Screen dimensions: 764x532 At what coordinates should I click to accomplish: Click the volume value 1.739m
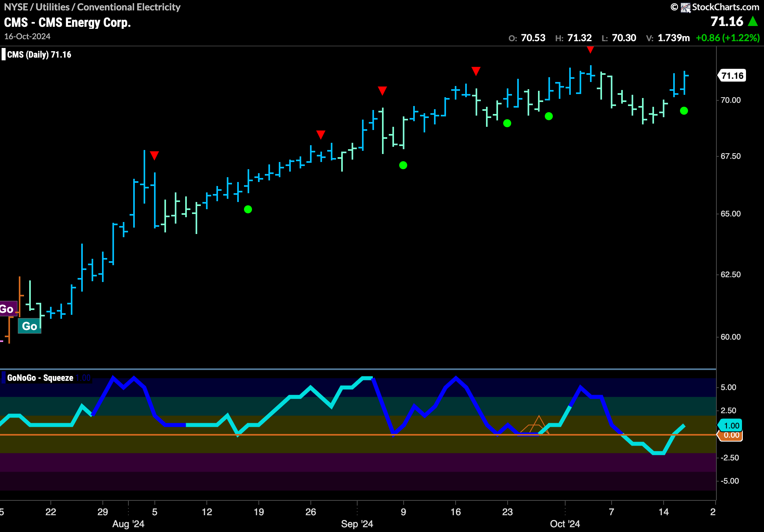pos(674,38)
